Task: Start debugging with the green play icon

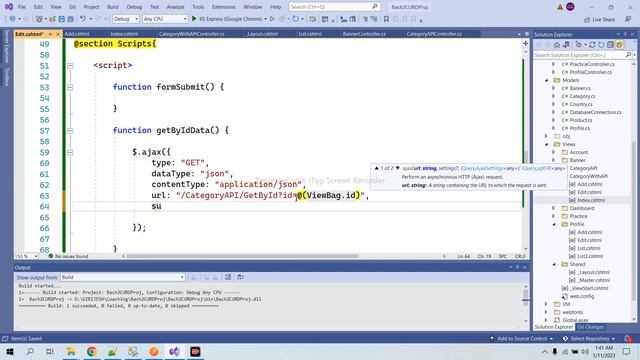Action: [194, 19]
